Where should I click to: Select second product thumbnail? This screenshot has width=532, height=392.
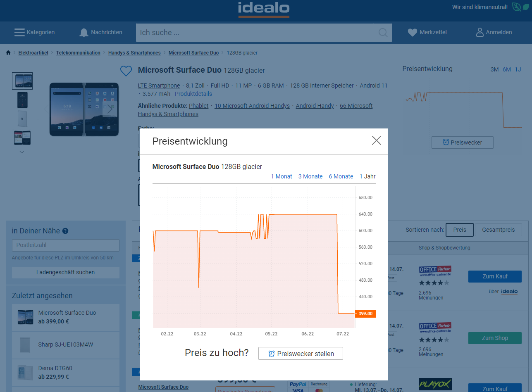coord(22,100)
